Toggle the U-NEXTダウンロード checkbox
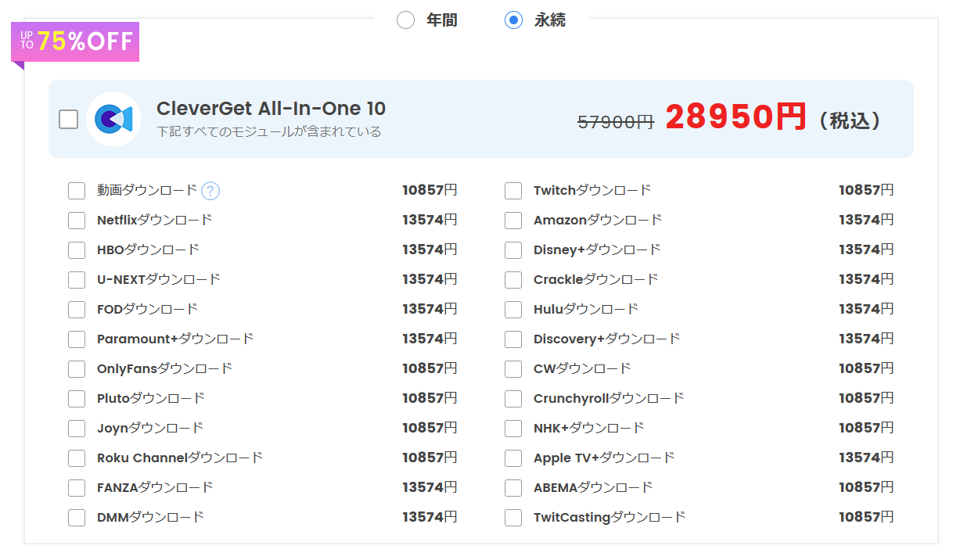The height and width of the screenshot is (560, 953). [77, 280]
